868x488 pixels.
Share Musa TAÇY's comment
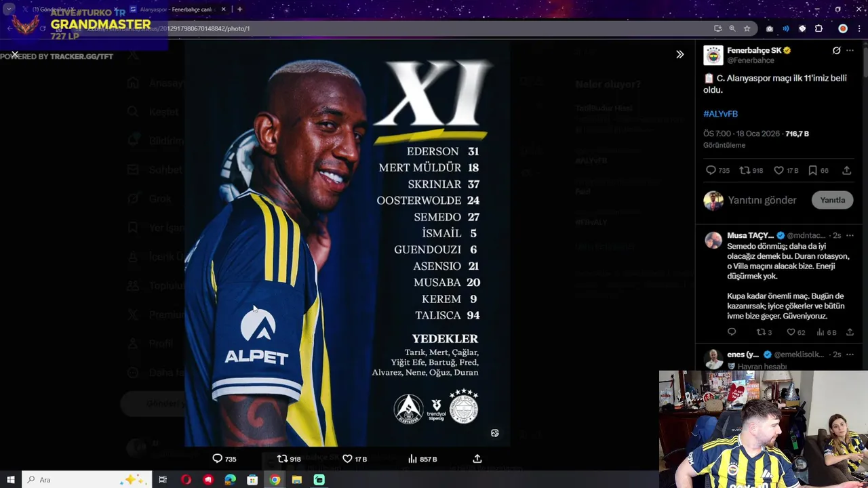tap(849, 332)
